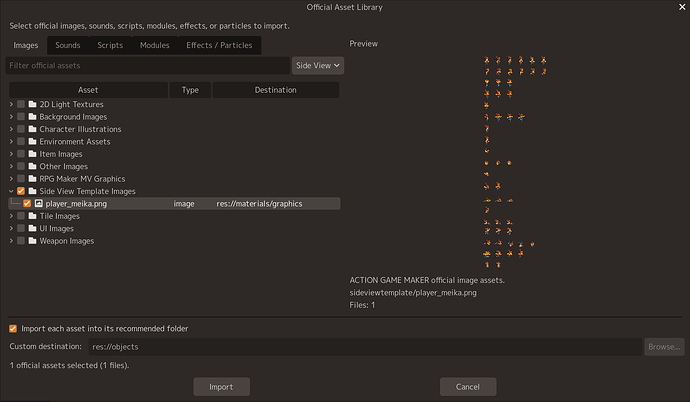The height and width of the screenshot is (402, 690).
Task: Sort by the Type column header
Action: [x=190, y=90]
